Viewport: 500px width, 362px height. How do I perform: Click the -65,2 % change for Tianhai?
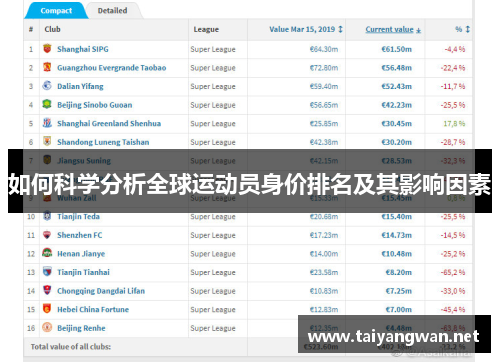pos(453,272)
